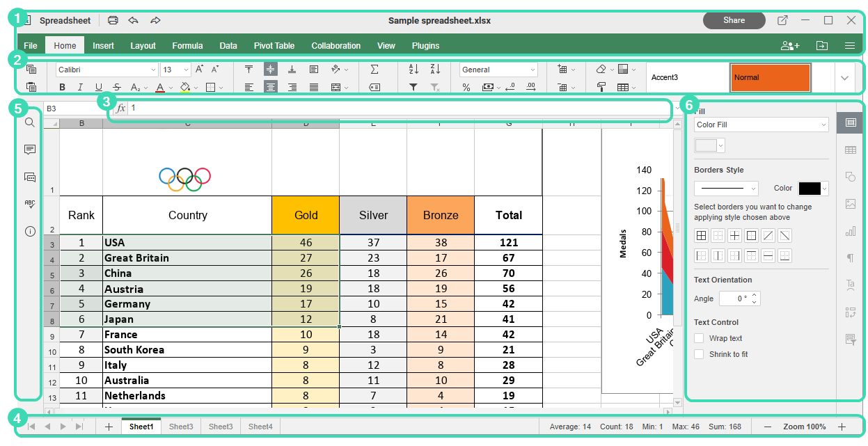Open the Calibri font name dropdown
Viewport: 868px width, 446px height.
(153, 70)
